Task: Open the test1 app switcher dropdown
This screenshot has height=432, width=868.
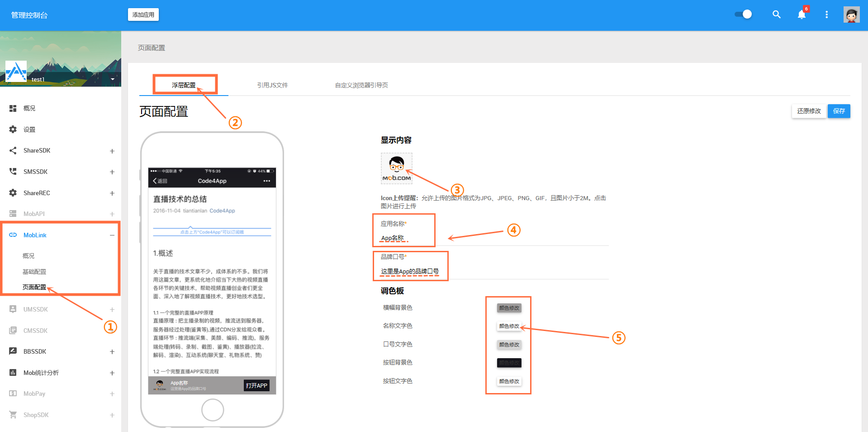Action: 113,78
